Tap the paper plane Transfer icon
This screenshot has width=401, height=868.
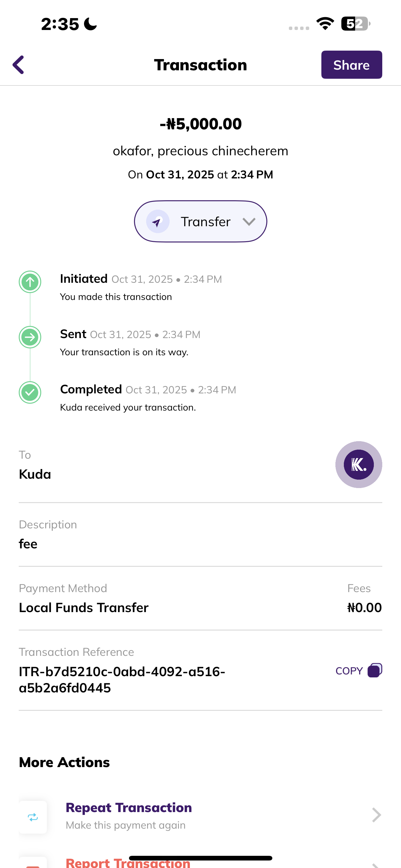click(x=158, y=222)
